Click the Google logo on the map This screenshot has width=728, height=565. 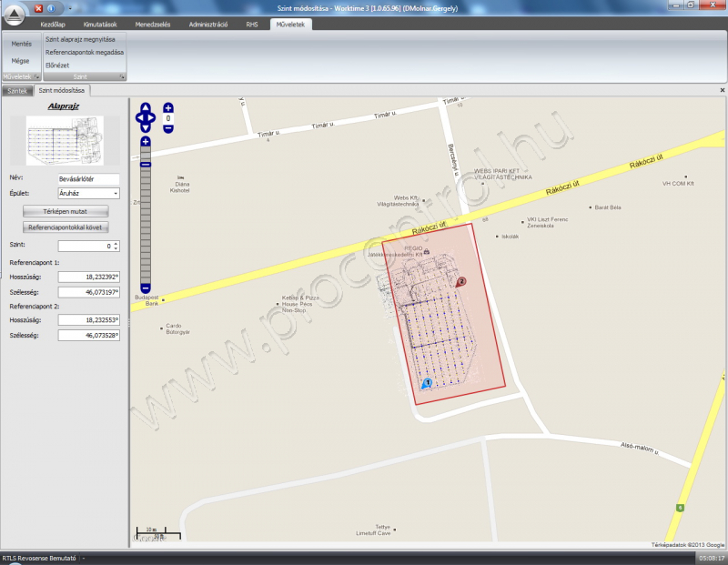click(x=150, y=538)
